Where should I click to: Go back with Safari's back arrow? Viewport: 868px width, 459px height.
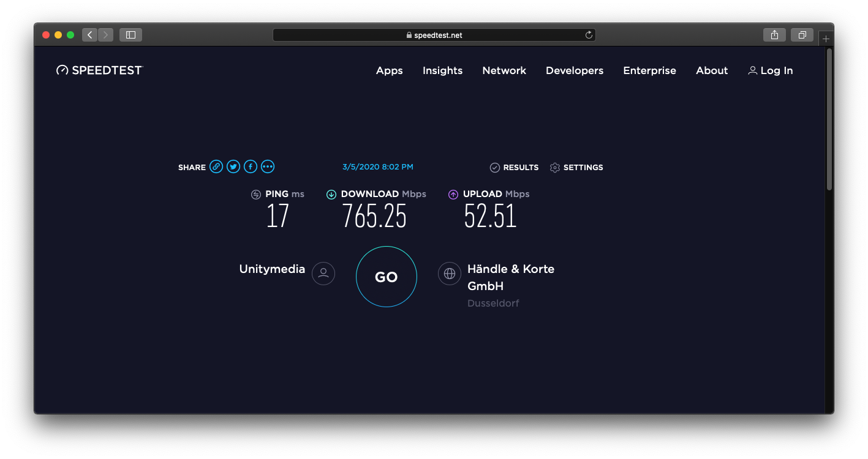(x=90, y=35)
